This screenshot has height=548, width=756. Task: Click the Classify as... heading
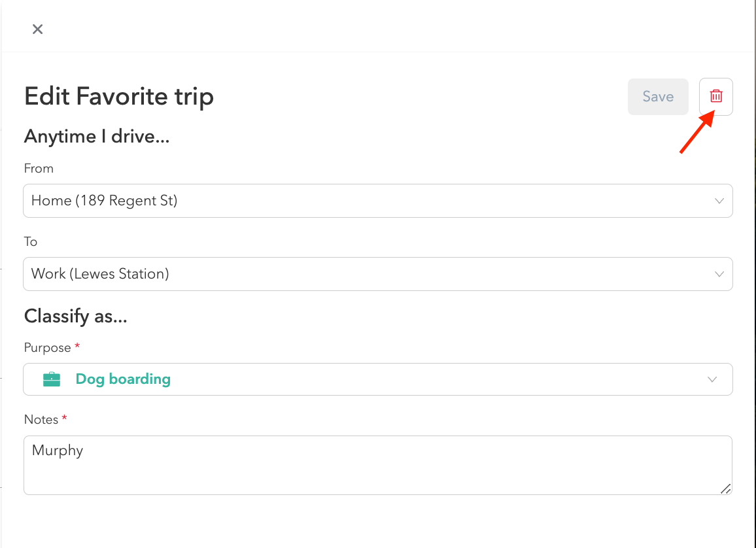tap(75, 317)
